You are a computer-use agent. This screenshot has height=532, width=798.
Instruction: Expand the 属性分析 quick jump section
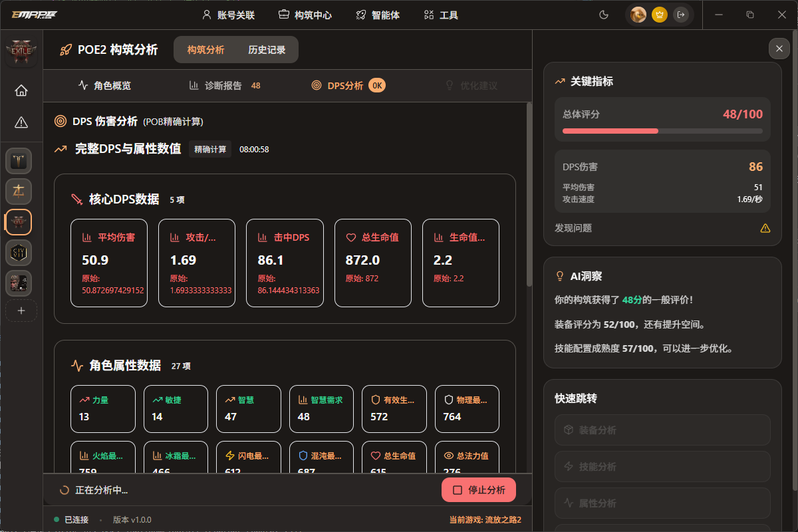662,503
